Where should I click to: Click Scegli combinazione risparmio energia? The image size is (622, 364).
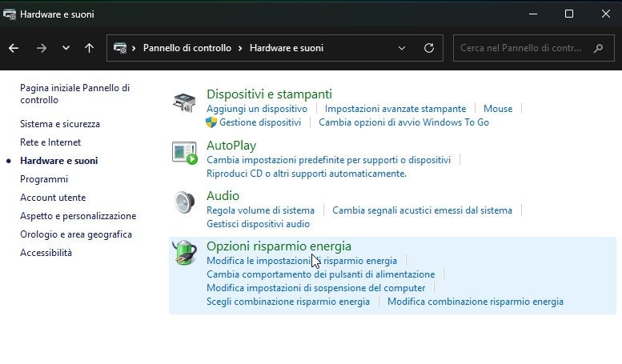(x=288, y=302)
